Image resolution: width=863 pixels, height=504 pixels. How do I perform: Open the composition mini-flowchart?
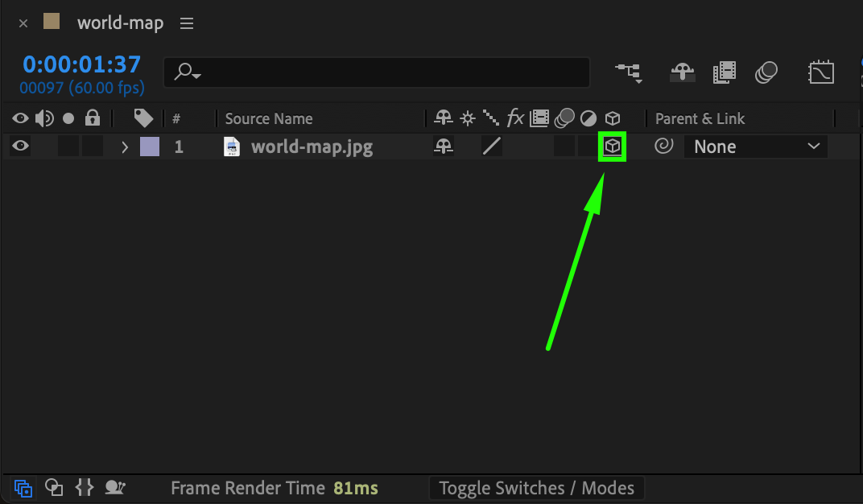(x=630, y=72)
